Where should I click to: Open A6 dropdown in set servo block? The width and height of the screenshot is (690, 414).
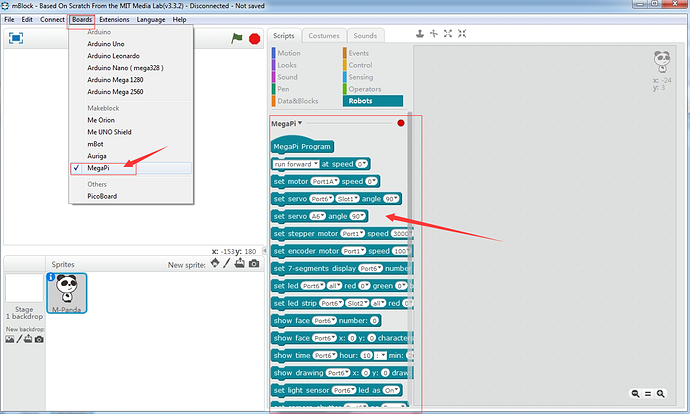(x=317, y=216)
